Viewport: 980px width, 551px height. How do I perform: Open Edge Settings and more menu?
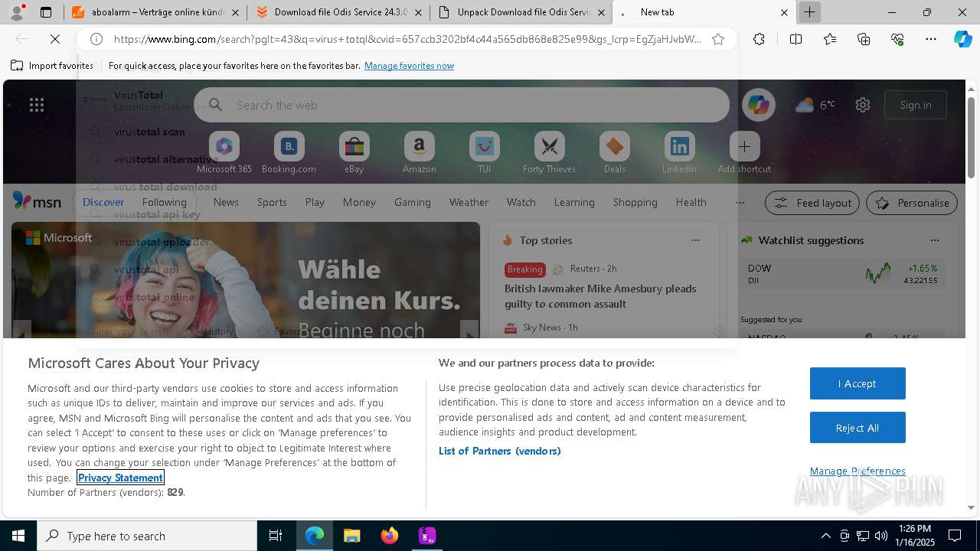(x=931, y=39)
